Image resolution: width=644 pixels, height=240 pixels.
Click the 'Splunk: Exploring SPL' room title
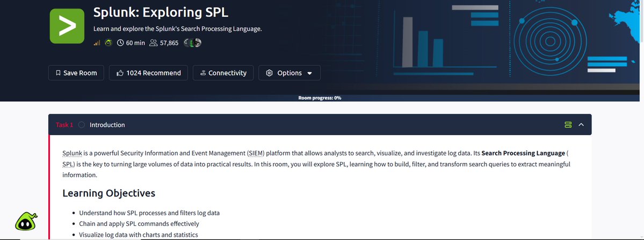click(161, 12)
